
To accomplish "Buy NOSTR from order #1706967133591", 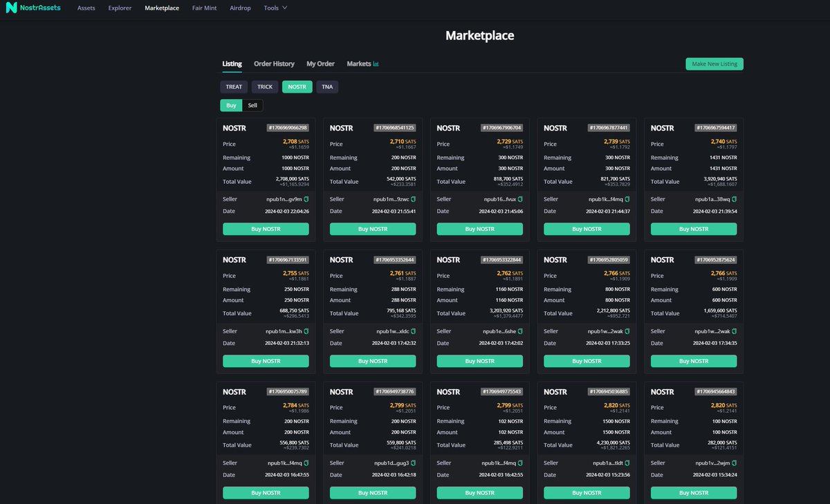I will tap(266, 361).
